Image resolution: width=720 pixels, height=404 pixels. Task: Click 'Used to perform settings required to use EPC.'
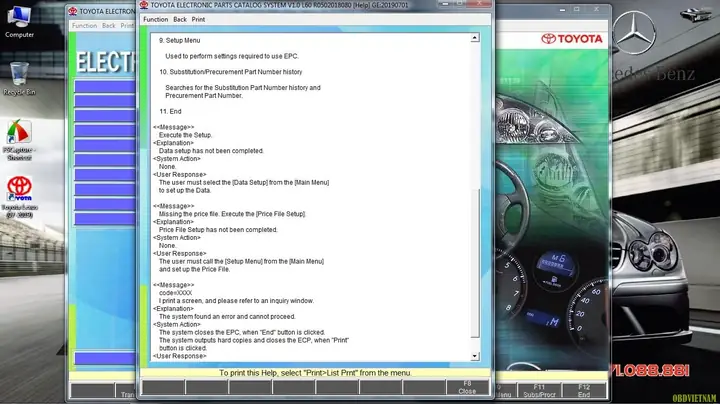tap(232, 56)
